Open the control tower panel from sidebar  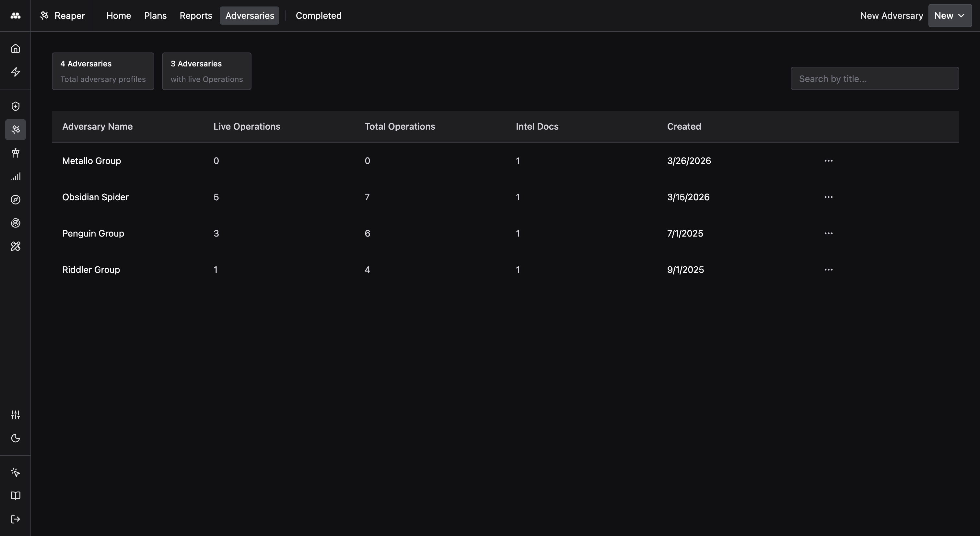(x=15, y=153)
